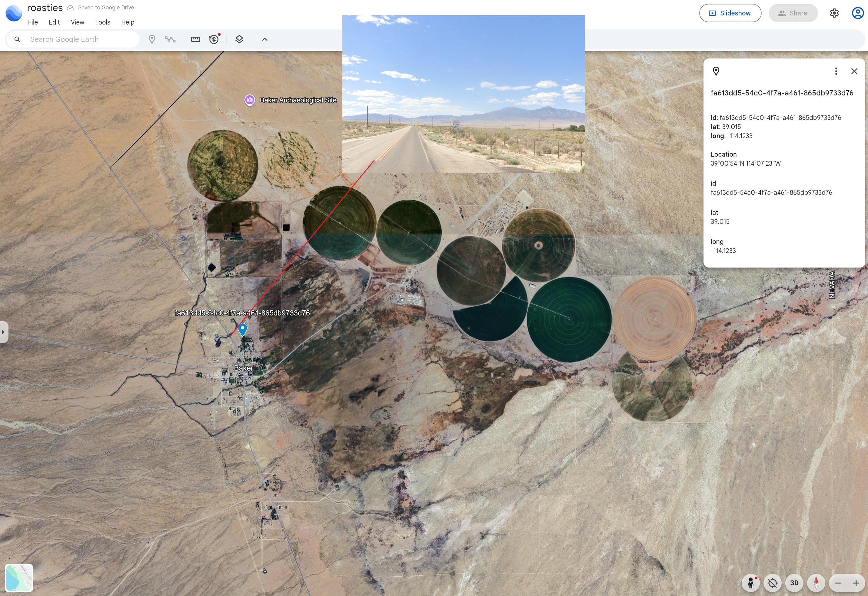Image resolution: width=868 pixels, height=596 pixels.
Task: Open the Tools menu
Action: click(x=103, y=22)
